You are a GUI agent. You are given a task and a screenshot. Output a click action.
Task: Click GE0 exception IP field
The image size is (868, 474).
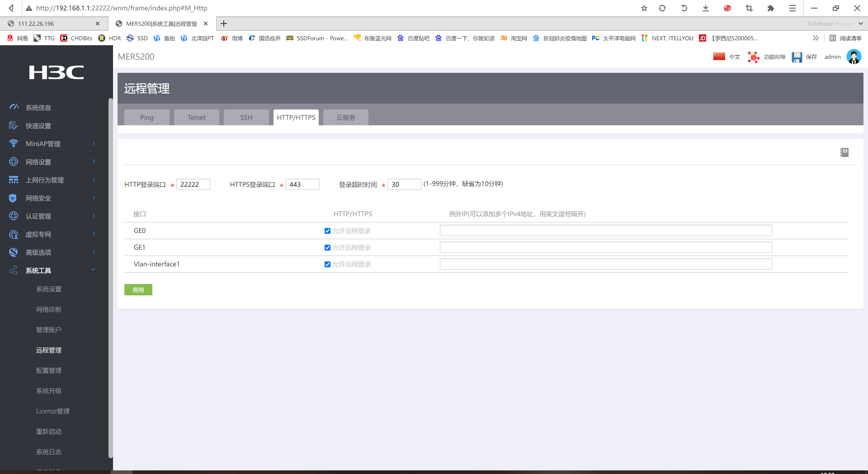[606, 231]
